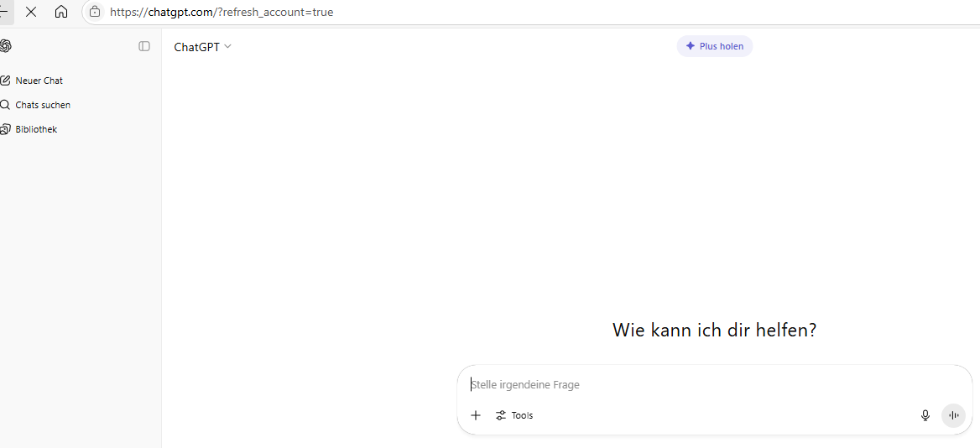This screenshot has height=448, width=980.
Task: Click the site info lock icon
Action: (95, 12)
